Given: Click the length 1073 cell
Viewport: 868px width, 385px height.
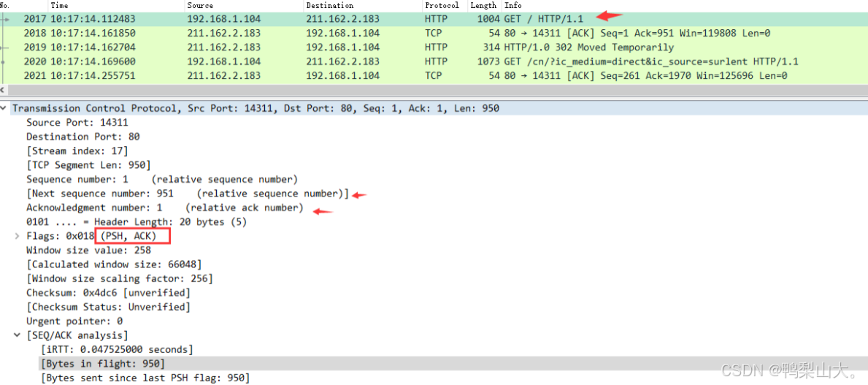Looking at the screenshot, I should [489, 61].
